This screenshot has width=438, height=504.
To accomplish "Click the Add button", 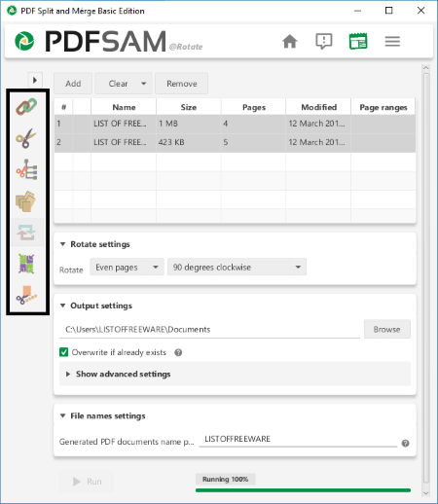I will click(73, 84).
